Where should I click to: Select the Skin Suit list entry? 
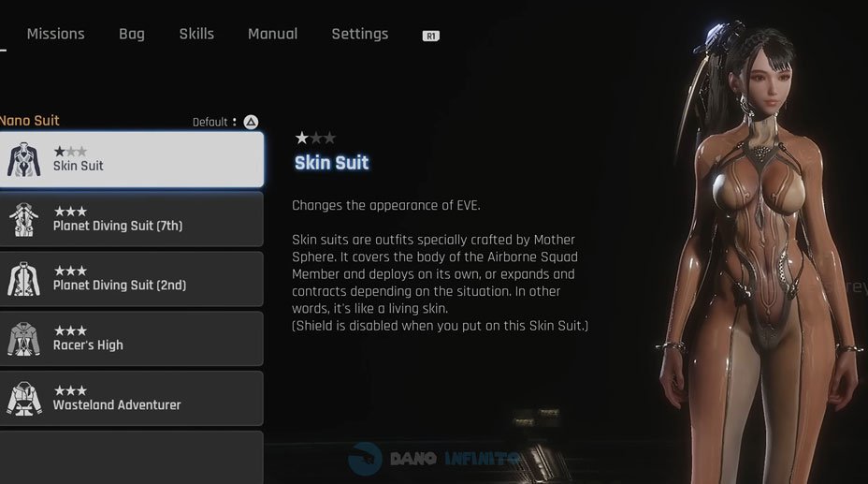click(131, 160)
